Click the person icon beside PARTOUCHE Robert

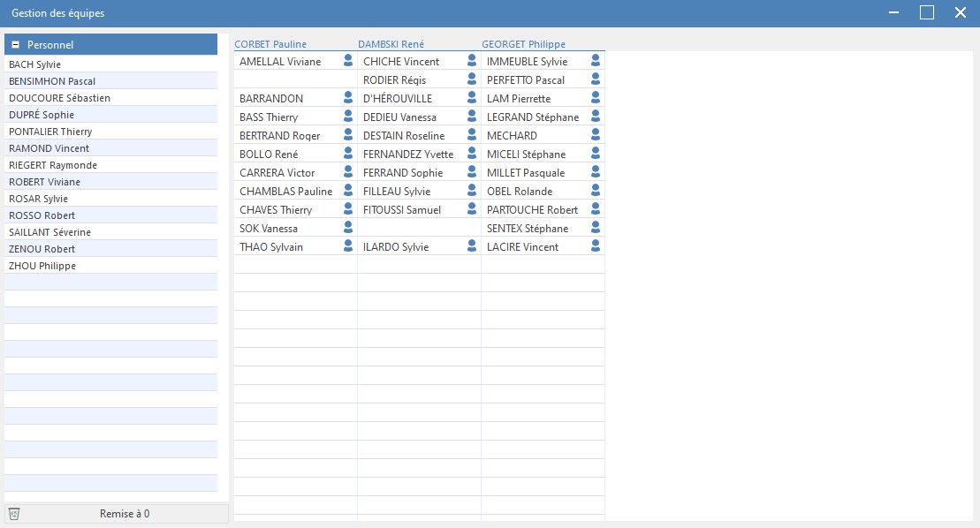(596, 208)
